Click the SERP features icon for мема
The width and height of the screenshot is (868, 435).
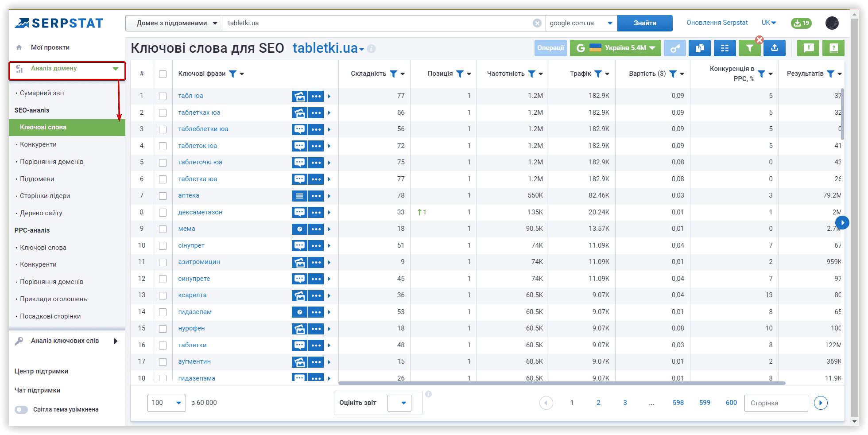point(300,229)
